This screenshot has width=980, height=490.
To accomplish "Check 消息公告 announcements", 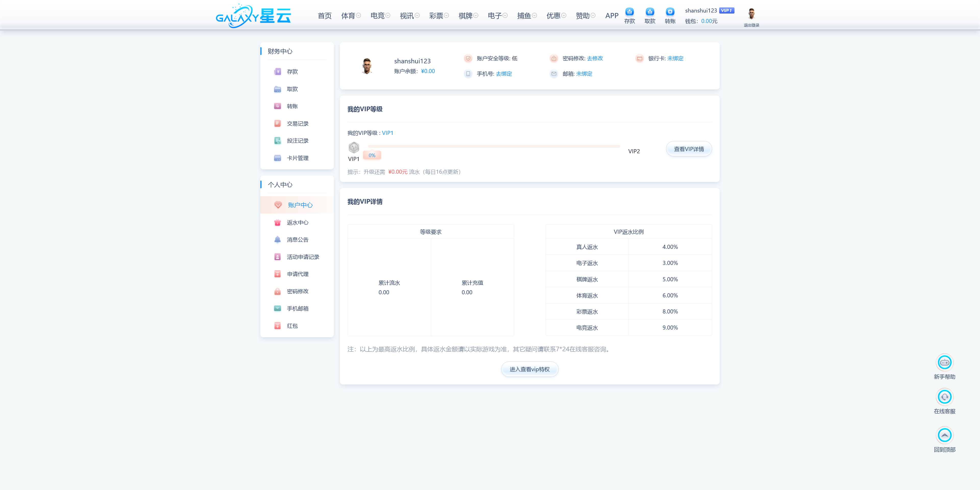I will point(298,239).
